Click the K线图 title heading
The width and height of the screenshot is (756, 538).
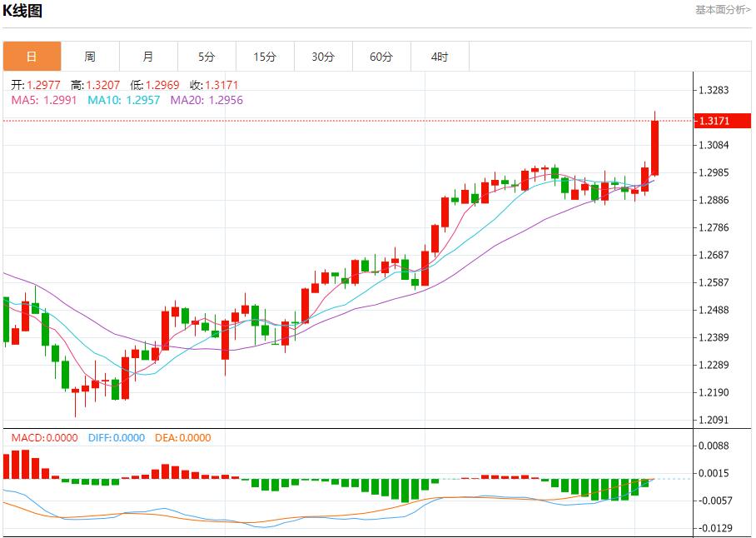22,11
